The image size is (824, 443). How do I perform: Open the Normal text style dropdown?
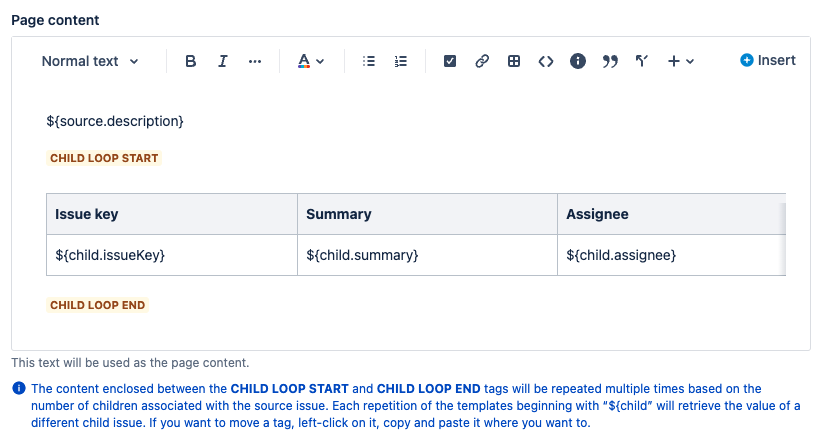point(90,61)
